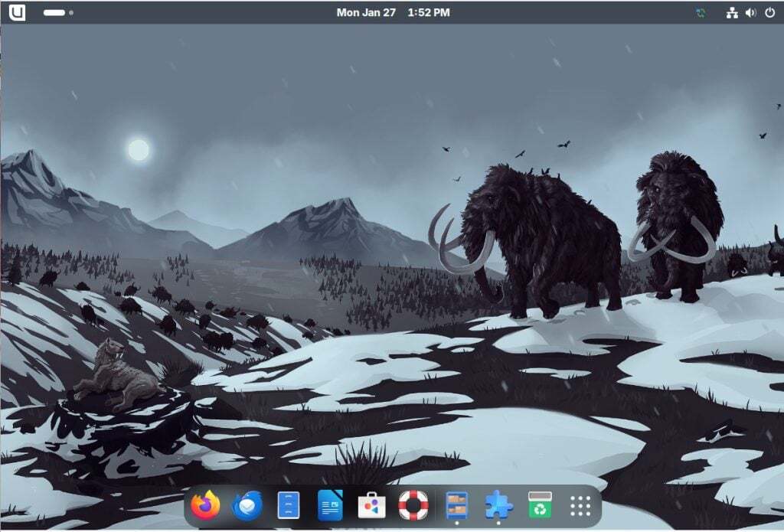The height and width of the screenshot is (532, 784).
Task: Open the Files manager dock icon
Action: coord(289,505)
